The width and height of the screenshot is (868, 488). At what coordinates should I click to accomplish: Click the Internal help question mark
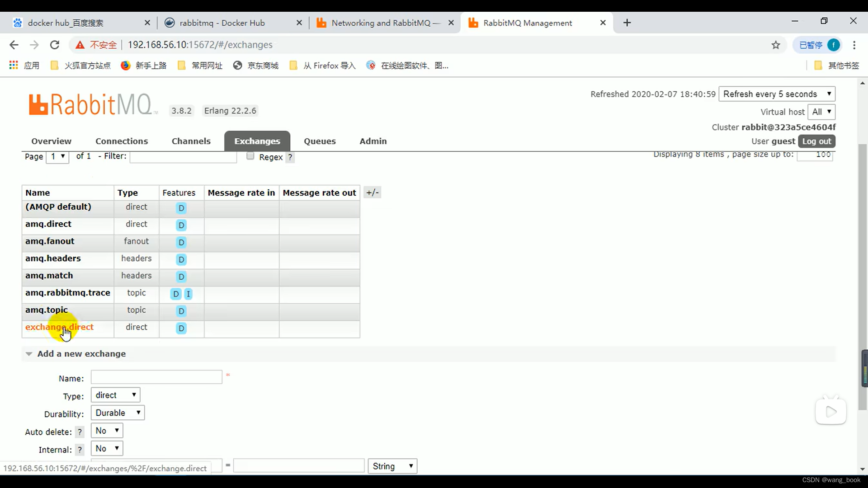point(80,450)
